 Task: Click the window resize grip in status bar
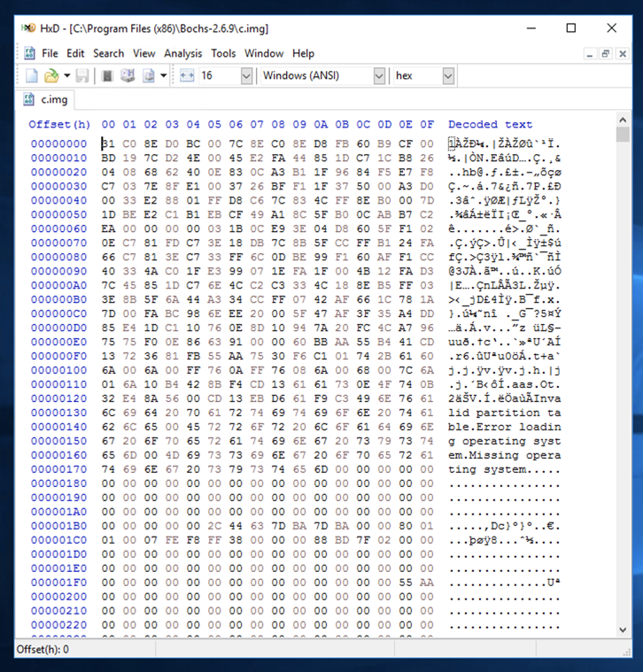point(627,652)
